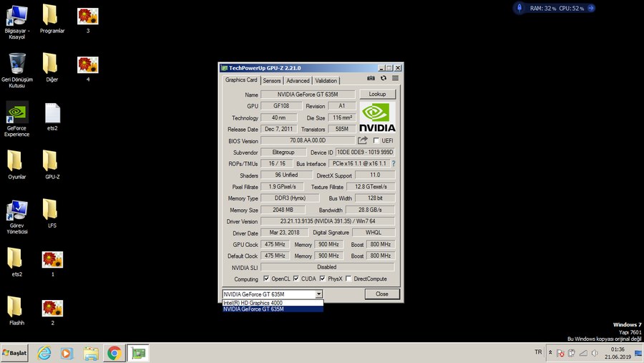This screenshot has height=363, width=644.
Task: Open the Oyunlar folder
Action: pos(17,165)
